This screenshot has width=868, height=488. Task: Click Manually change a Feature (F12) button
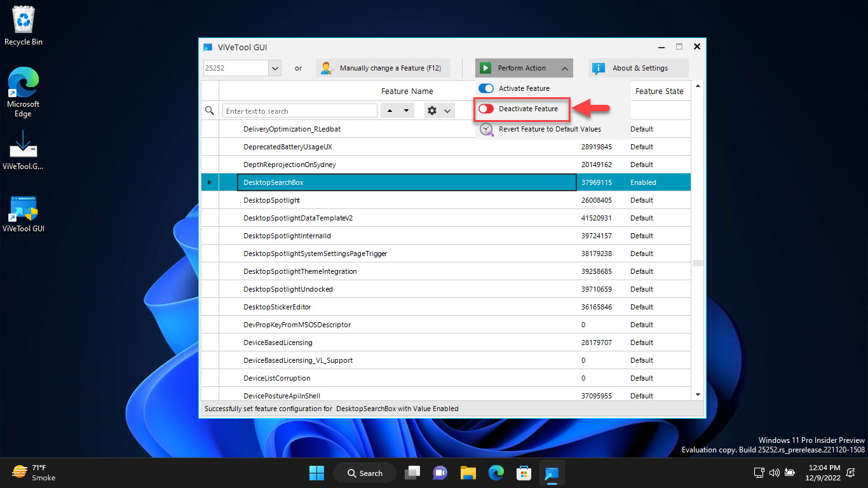(383, 68)
